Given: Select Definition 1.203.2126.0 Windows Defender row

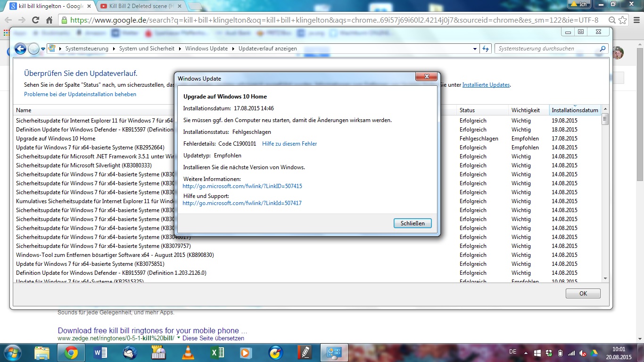Looking at the screenshot, I should click(306, 273).
